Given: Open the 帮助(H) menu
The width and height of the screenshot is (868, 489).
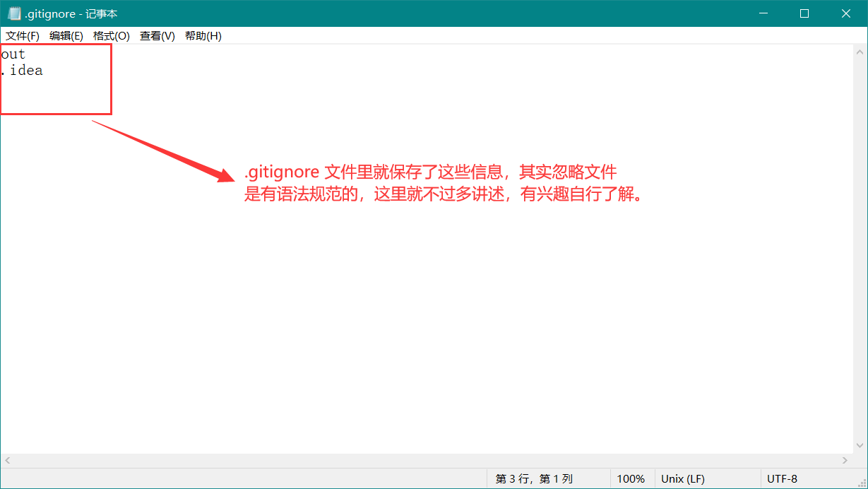Looking at the screenshot, I should [x=203, y=36].
